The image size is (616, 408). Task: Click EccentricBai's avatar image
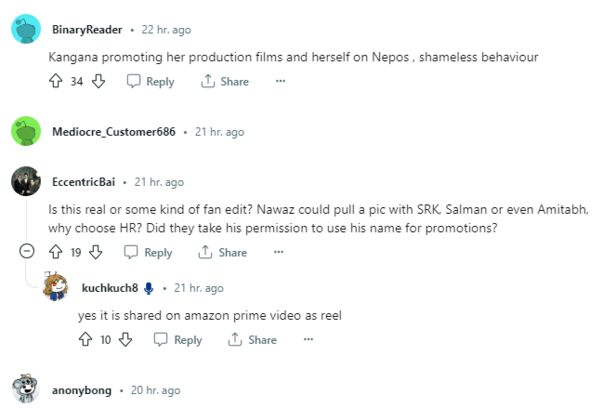click(x=26, y=181)
